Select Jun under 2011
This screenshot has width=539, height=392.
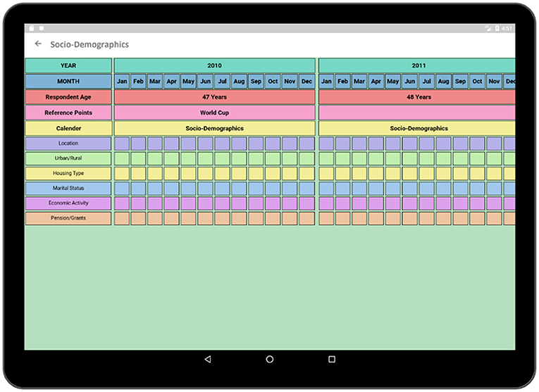[x=410, y=82]
